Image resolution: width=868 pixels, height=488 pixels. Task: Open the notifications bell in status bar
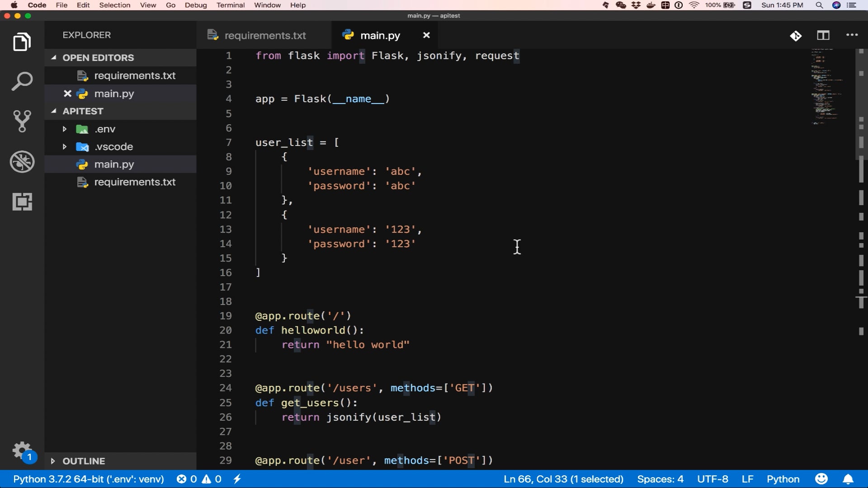click(x=848, y=479)
